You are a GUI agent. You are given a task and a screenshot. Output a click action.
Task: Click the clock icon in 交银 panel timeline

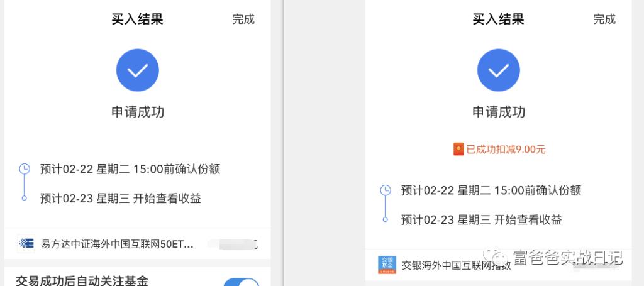pos(386,190)
